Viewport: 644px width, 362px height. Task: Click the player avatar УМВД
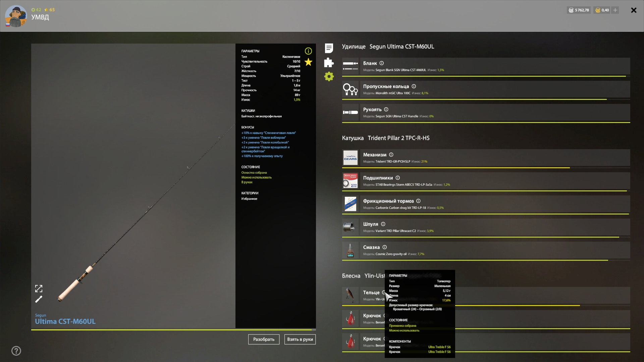click(x=16, y=16)
